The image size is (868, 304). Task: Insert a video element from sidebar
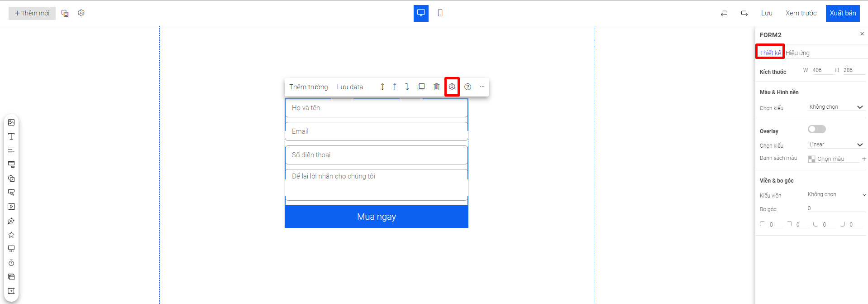click(11, 207)
